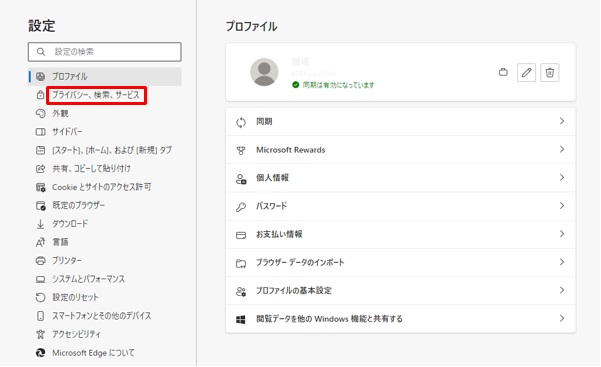Click the プロファイル sidebar icon

point(40,76)
